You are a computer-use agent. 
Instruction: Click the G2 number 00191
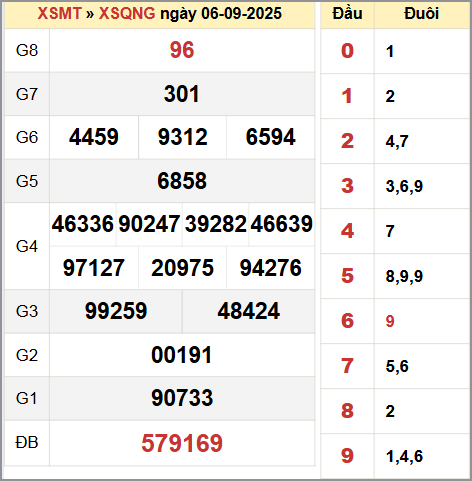(182, 355)
